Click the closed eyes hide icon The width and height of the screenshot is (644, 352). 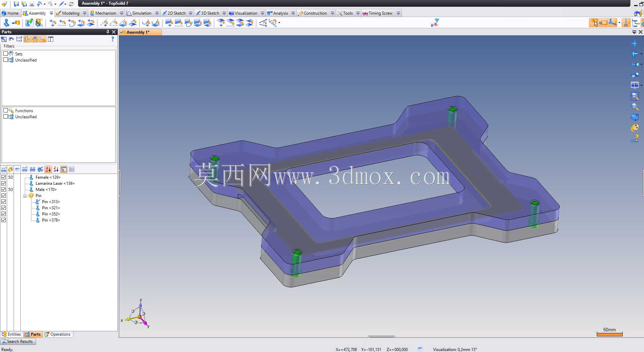click(33, 169)
